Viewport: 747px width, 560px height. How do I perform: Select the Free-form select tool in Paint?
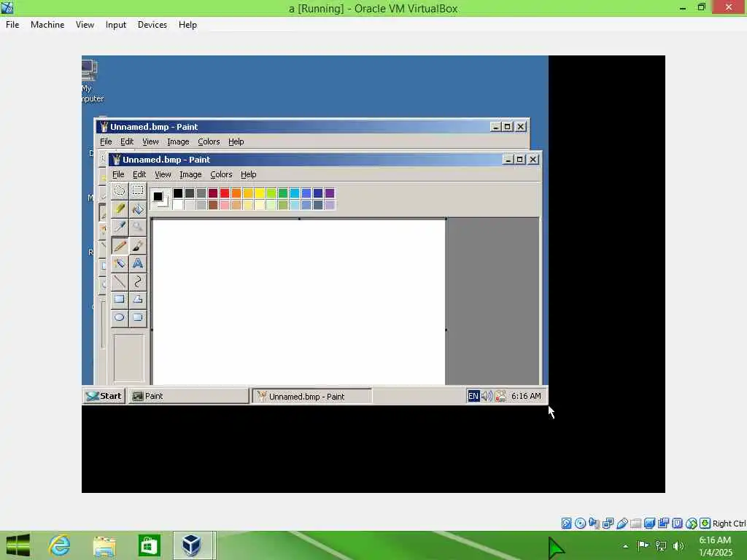pos(119,191)
